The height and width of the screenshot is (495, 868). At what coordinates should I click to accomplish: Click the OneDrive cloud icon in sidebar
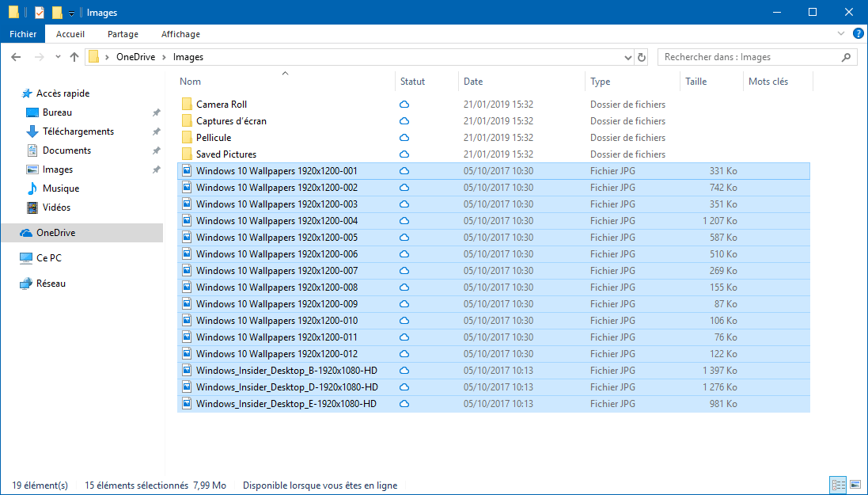[26, 233]
